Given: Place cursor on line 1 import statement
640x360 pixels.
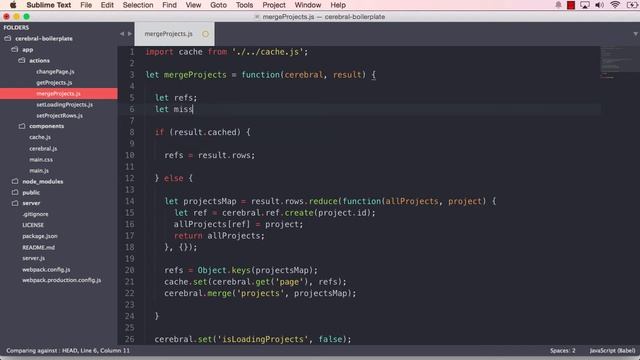Looking at the screenshot, I should point(227,52).
